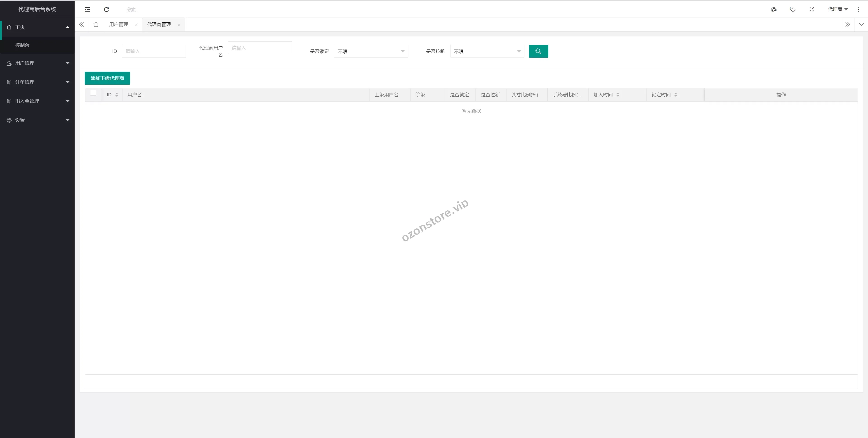The width and height of the screenshot is (868, 438).
Task: Select the green search magnifier button
Action: pyautogui.click(x=538, y=51)
